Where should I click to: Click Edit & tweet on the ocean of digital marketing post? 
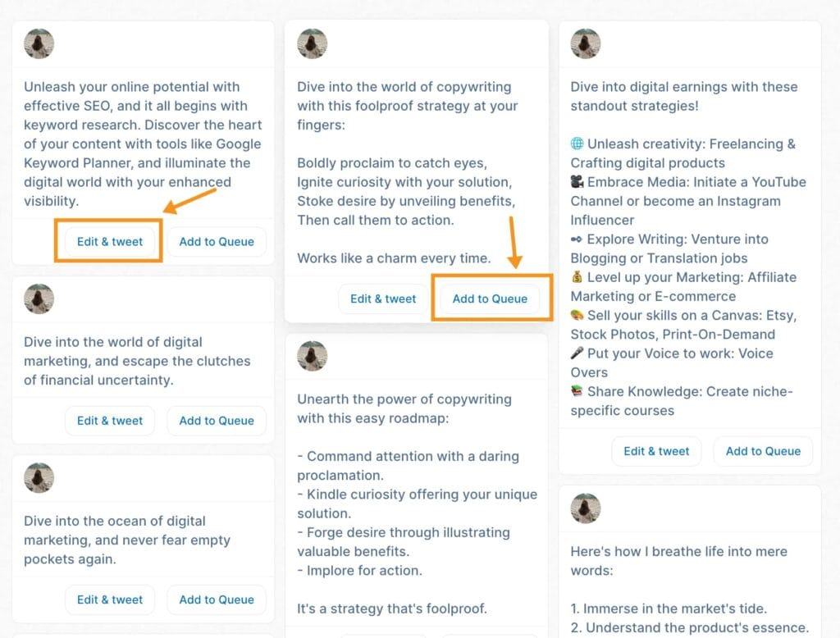109,599
